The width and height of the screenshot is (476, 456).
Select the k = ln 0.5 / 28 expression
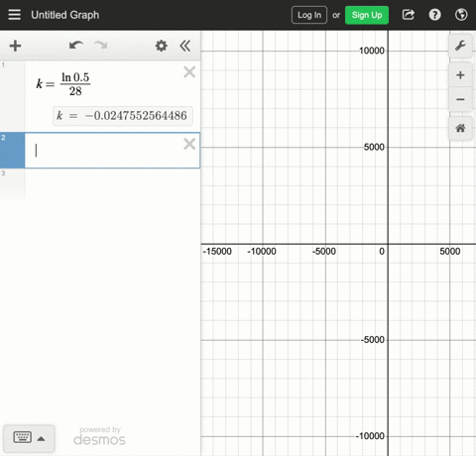(x=63, y=84)
